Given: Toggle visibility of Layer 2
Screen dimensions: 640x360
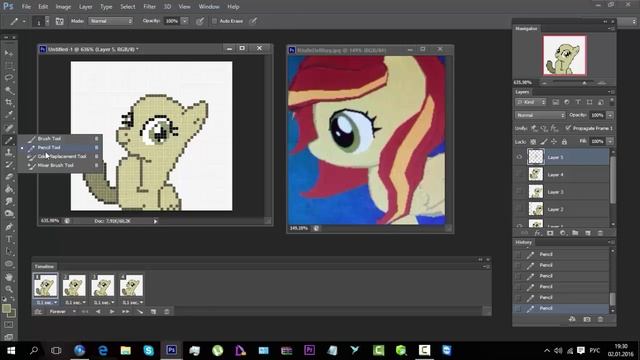Looking at the screenshot, I should [519, 209].
